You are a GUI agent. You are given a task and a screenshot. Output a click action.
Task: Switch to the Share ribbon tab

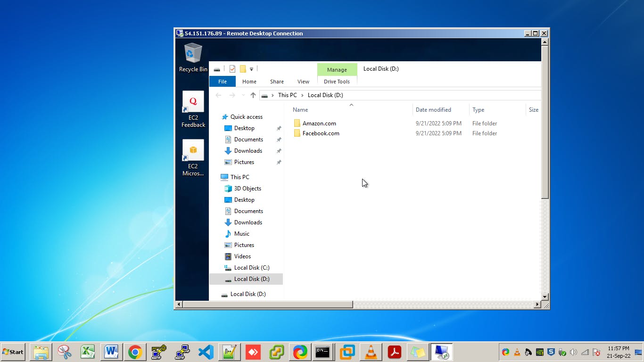[277, 82]
